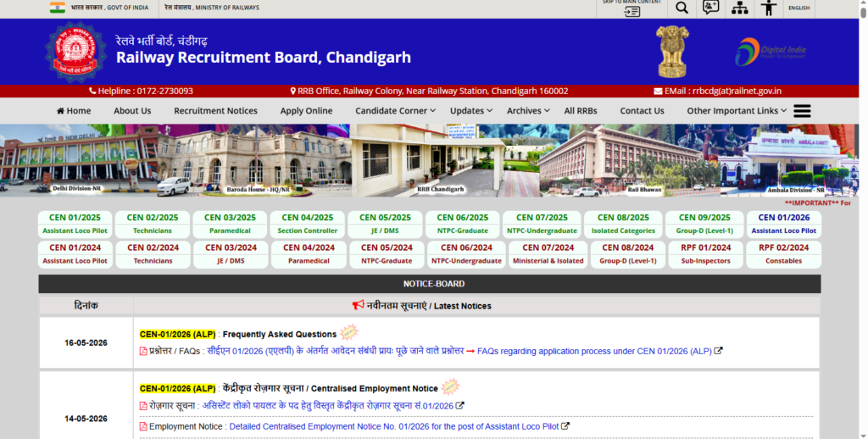Click the Rail Bhawan banner photo
868x439 pixels.
point(630,160)
